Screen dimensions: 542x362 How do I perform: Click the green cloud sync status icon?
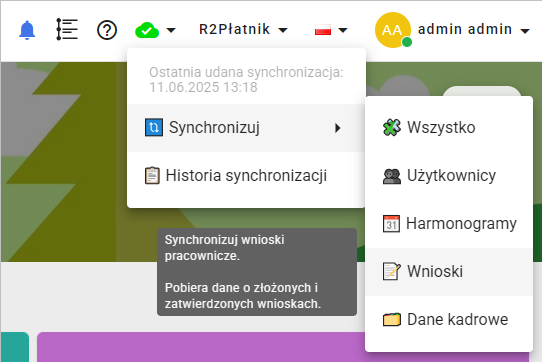point(147,30)
